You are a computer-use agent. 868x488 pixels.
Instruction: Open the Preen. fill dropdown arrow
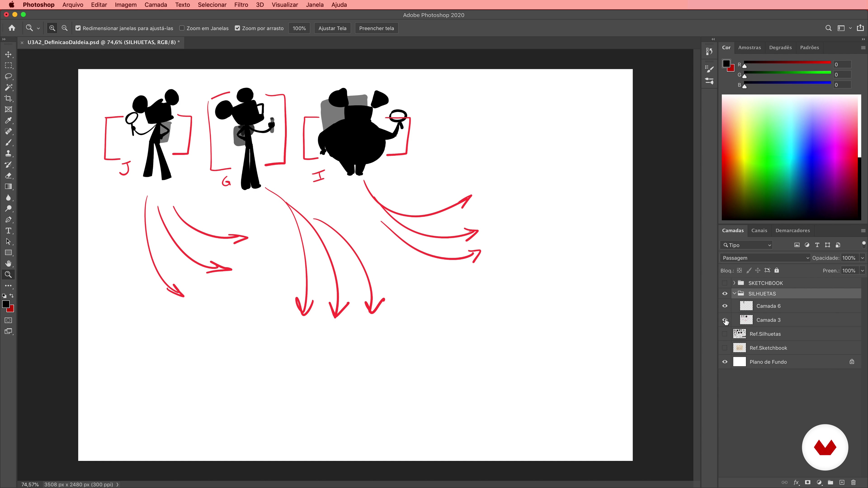[x=863, y=271]
